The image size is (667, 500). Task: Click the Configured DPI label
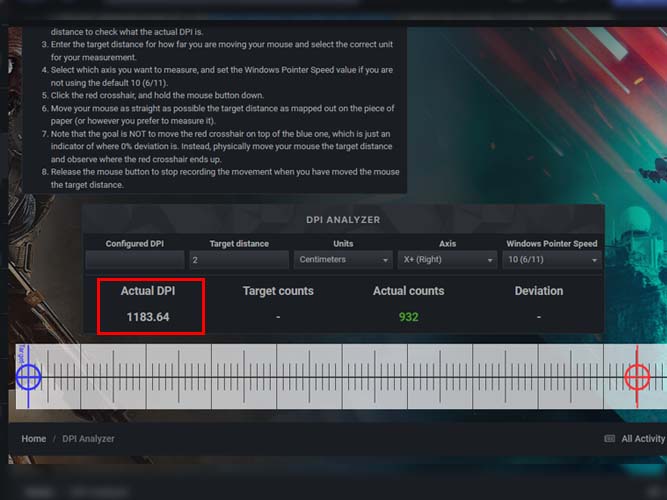click(x=135, y=244)
